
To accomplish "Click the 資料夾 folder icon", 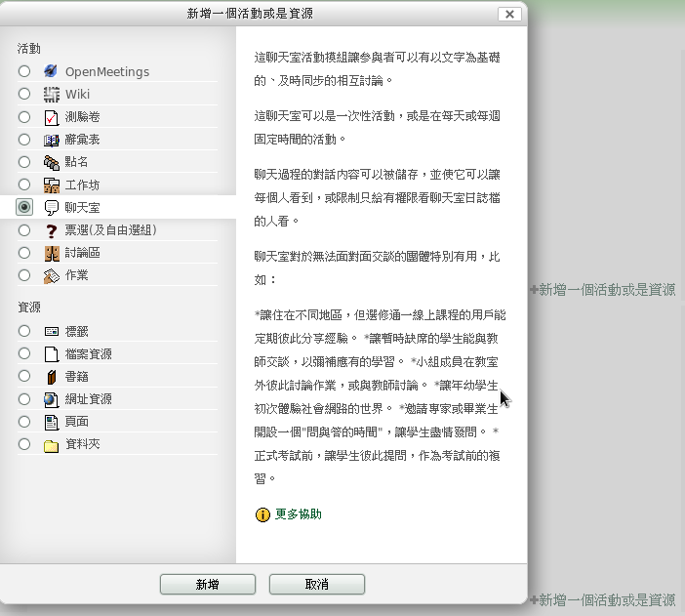I will [x=52, y=445].
